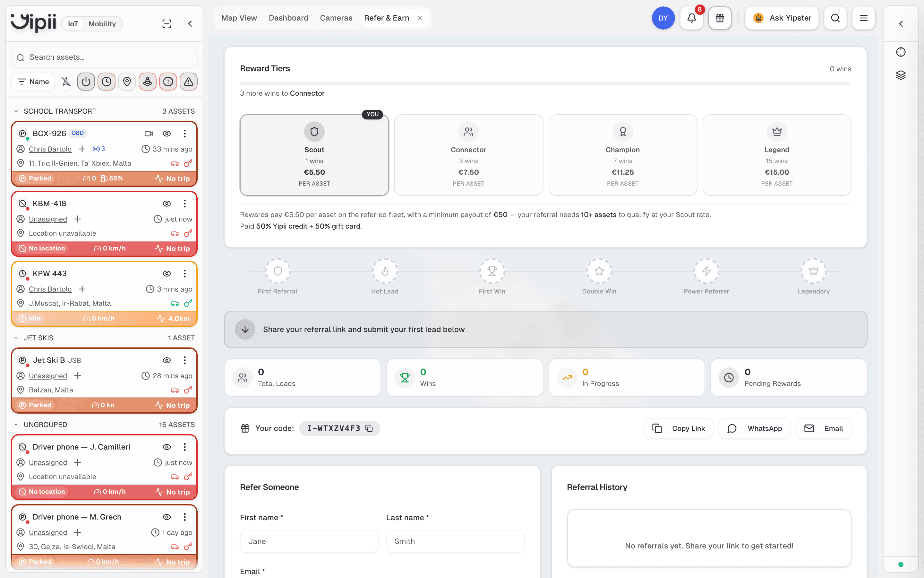This screenshot has height=578, width=924.
Task: Open options menu for KPW 443
Action: click(x=185, y=273)
